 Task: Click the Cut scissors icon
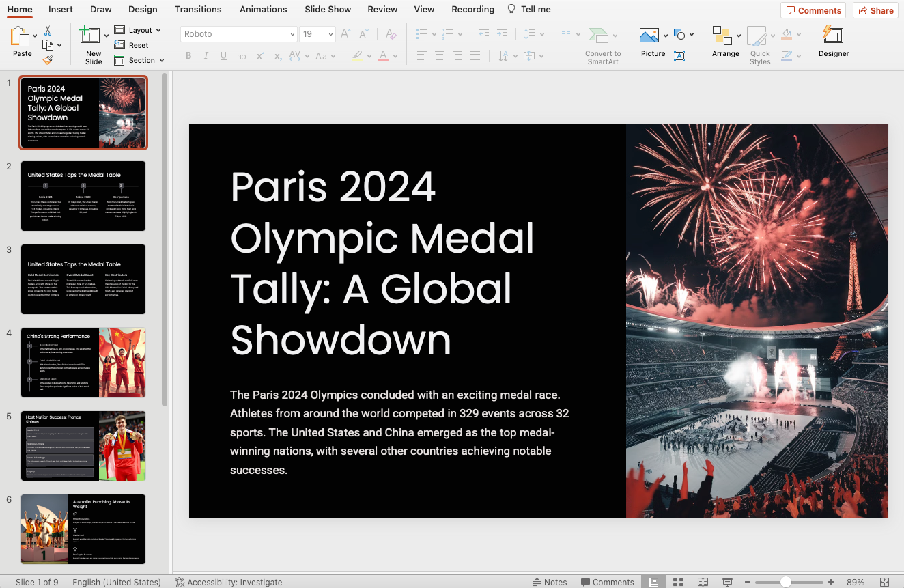(48, 31)
